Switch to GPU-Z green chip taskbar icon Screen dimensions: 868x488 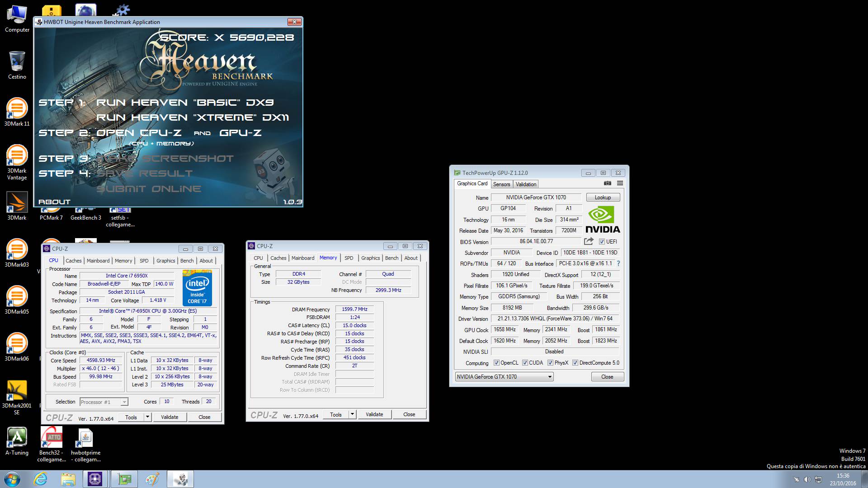click(x=124, y=479)
